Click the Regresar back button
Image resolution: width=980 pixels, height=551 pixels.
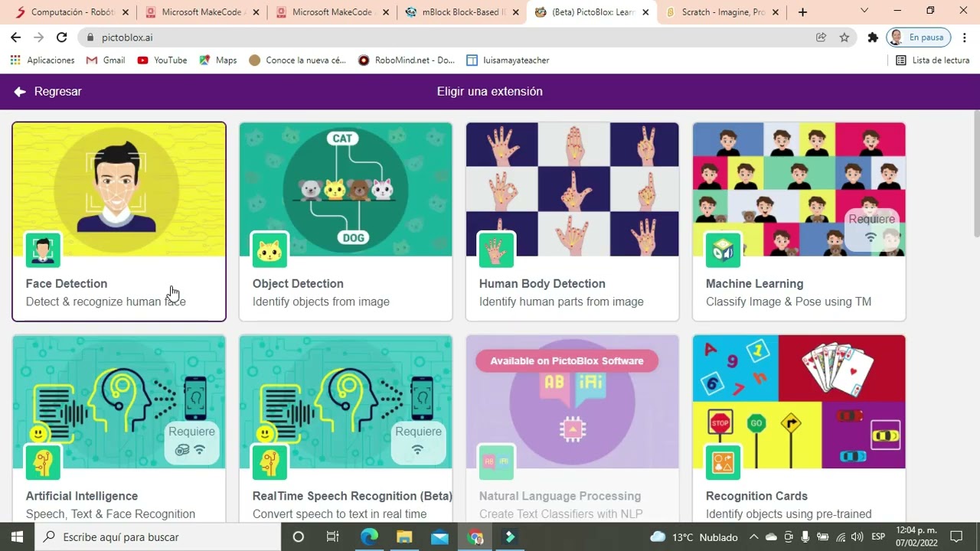coord(47,92)
